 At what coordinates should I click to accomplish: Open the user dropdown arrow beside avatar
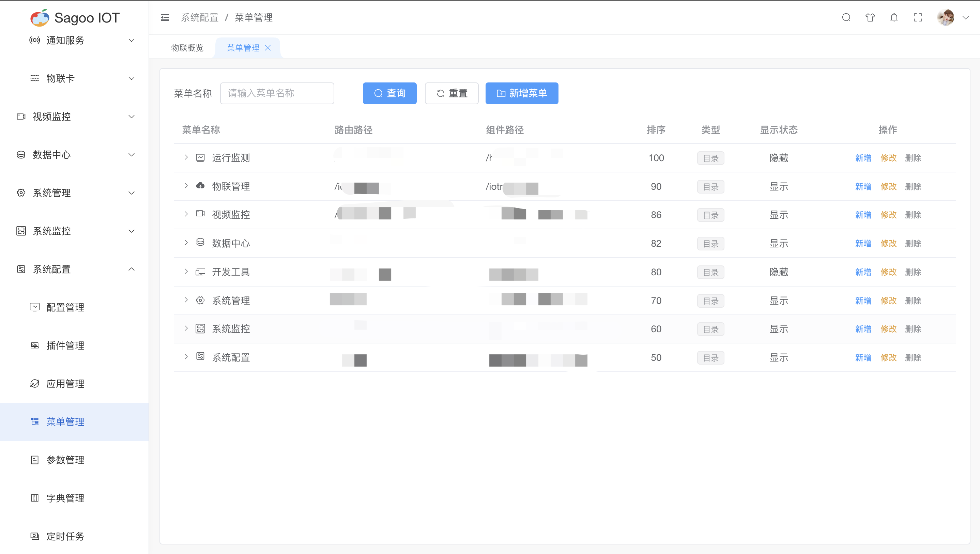pyautogui.click(x=966, y=17)
